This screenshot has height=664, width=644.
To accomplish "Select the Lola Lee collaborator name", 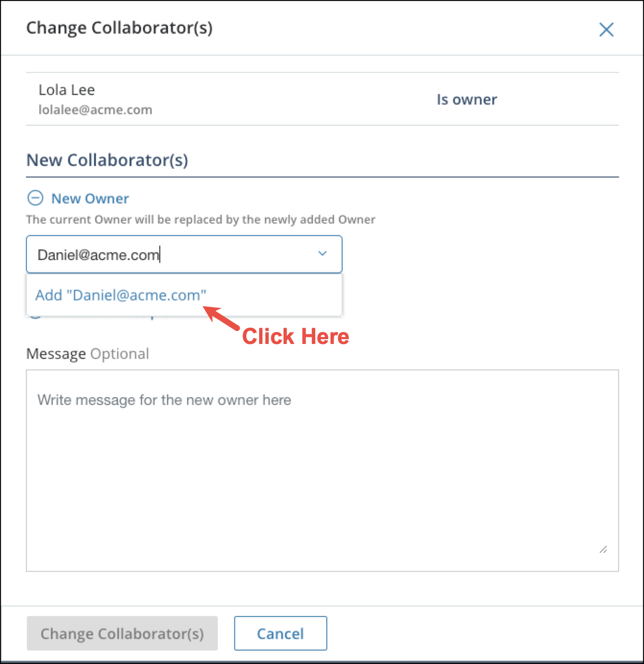I will pos(67,90).
